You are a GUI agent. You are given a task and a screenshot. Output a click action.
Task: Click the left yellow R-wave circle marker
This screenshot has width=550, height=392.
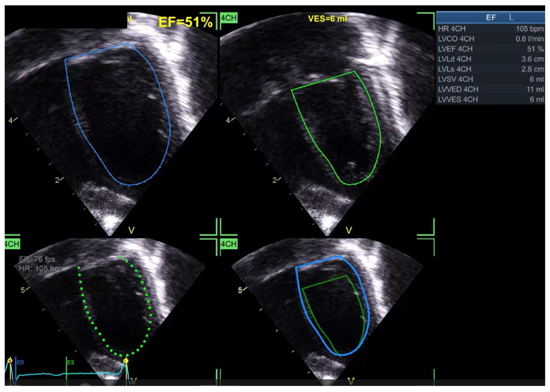pyautogui.click(x=10, y=361)
